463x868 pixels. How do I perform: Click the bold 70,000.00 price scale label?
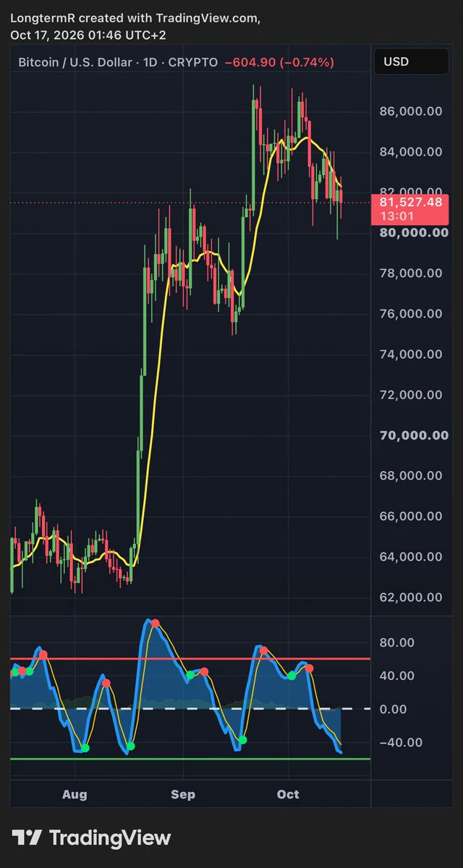click(x=410, y=435)
